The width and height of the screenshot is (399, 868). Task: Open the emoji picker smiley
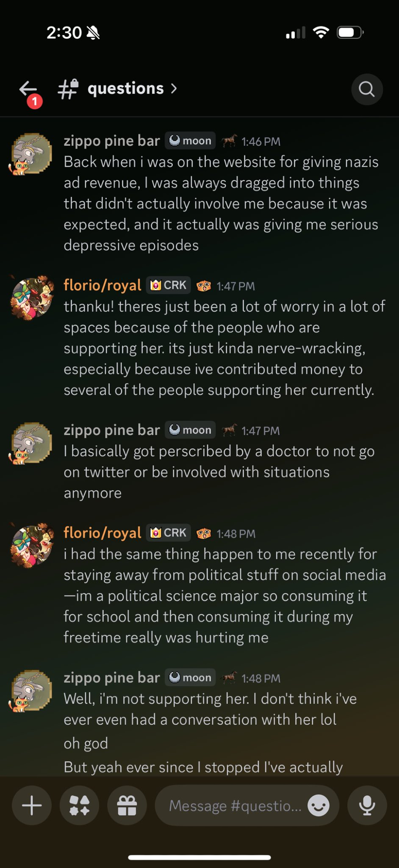tap(318, 806)
